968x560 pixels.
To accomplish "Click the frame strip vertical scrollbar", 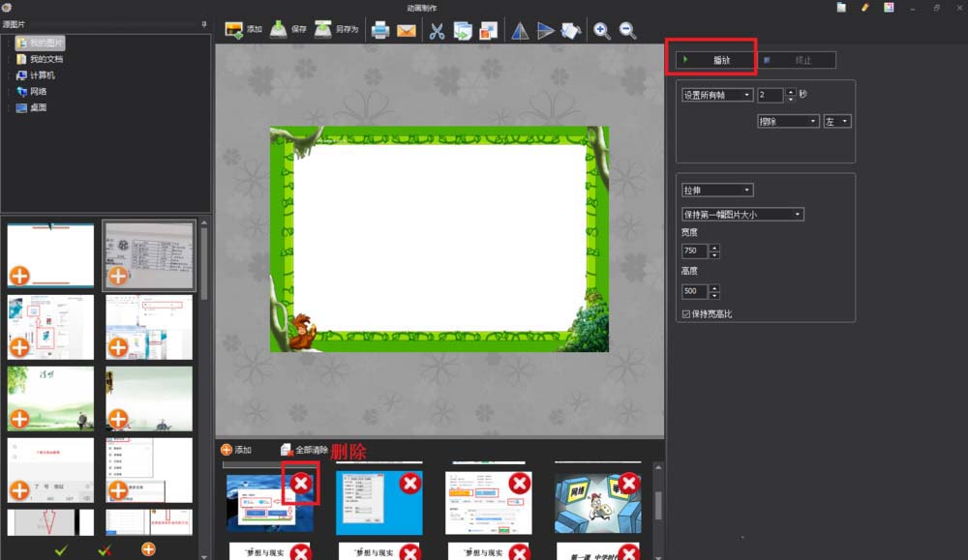I will click(658, 505).
